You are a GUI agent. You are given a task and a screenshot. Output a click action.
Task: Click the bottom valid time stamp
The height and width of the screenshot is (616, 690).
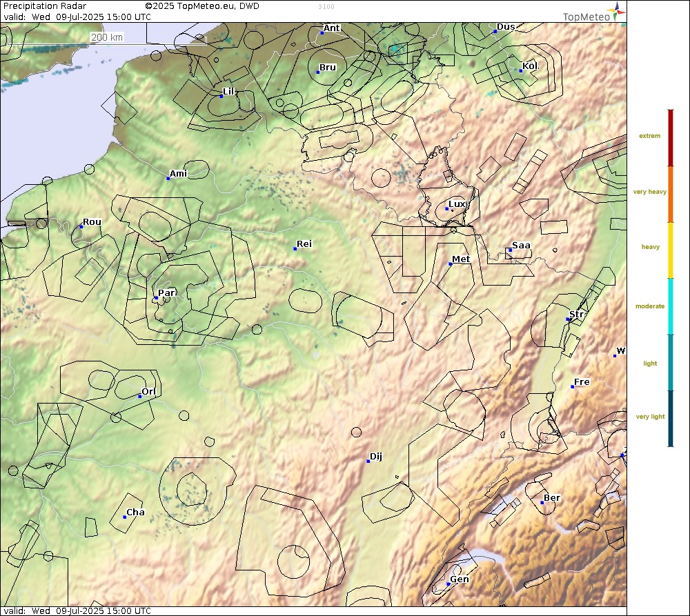click(x=77, y=610)
